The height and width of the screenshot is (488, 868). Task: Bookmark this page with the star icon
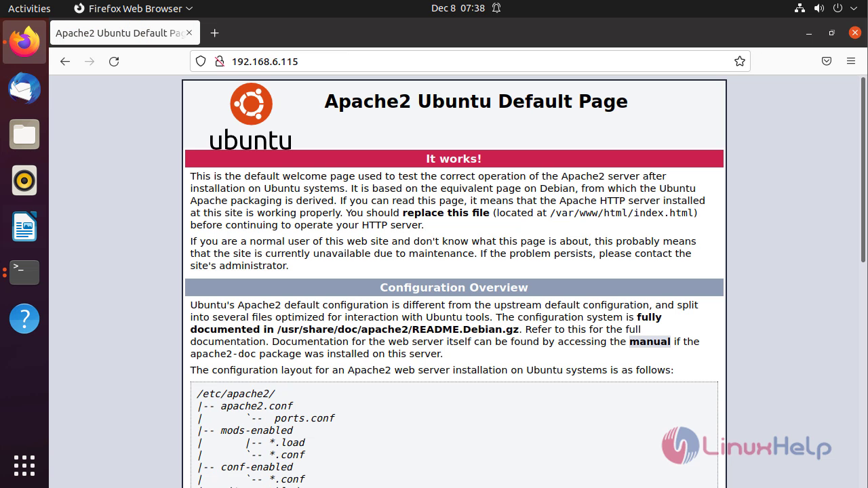click(739, 61)
